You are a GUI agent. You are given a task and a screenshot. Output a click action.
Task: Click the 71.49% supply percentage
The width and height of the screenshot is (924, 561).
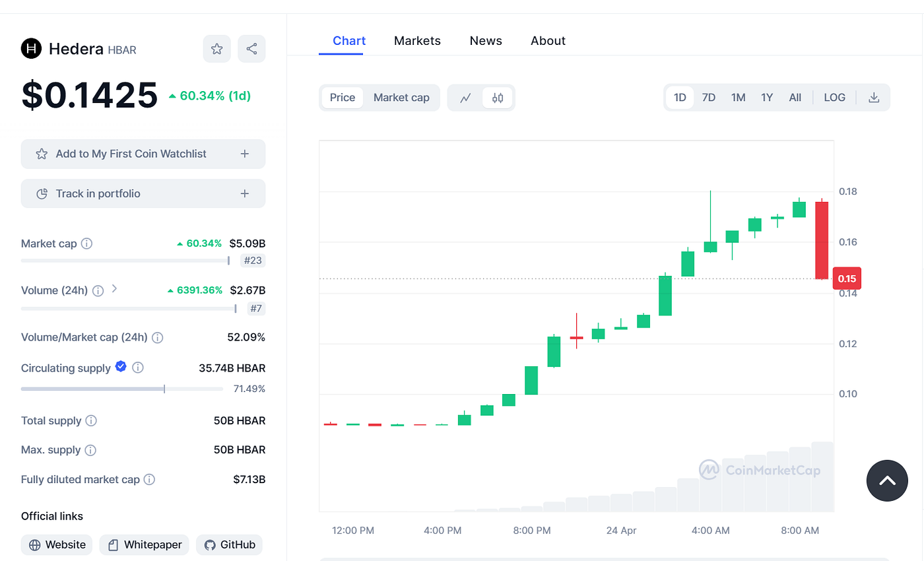coord(249,389)
